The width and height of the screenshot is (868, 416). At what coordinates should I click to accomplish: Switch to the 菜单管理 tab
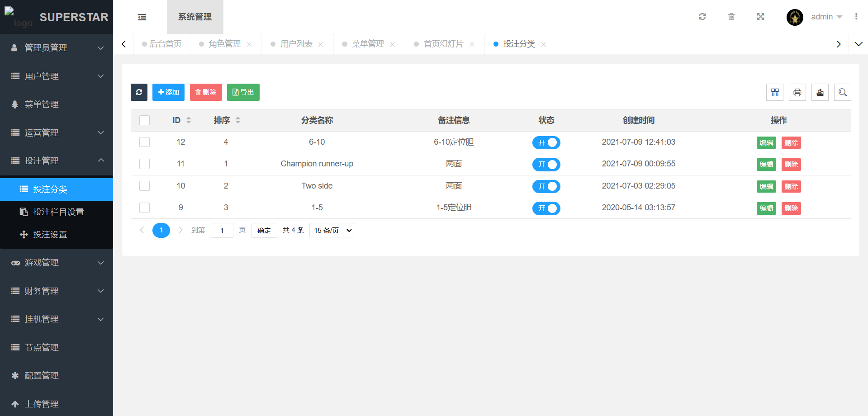(367, 44)
